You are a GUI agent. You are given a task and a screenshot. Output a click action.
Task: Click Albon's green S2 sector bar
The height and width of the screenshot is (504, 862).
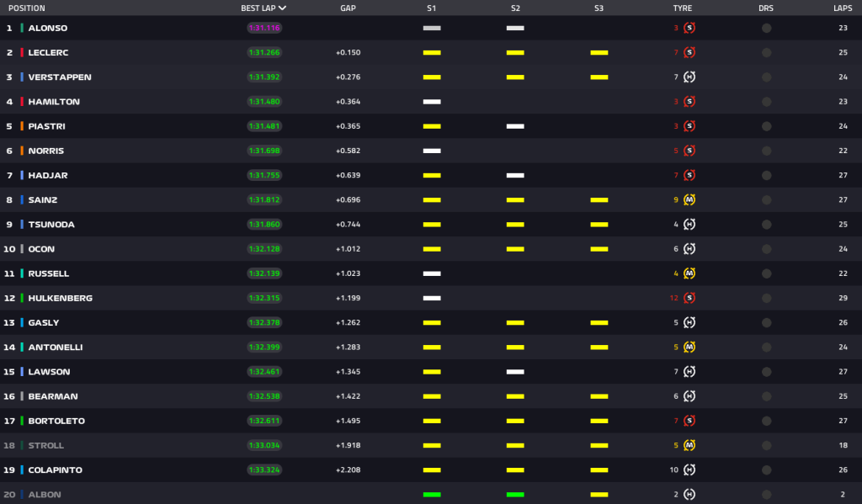pyautogui.click(x=515, y=495)
